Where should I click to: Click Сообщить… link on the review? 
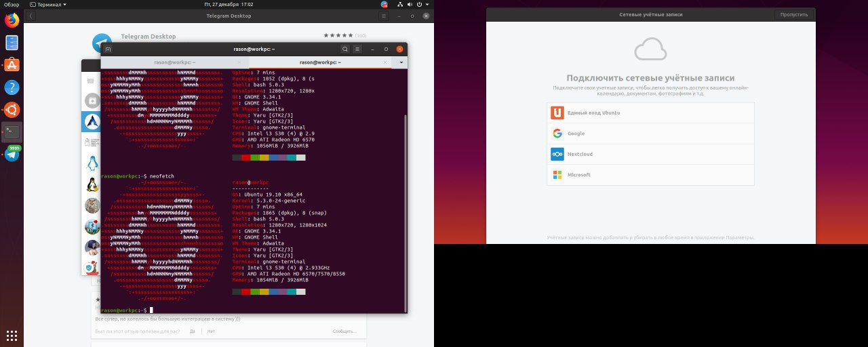click(x=344, y=331)
